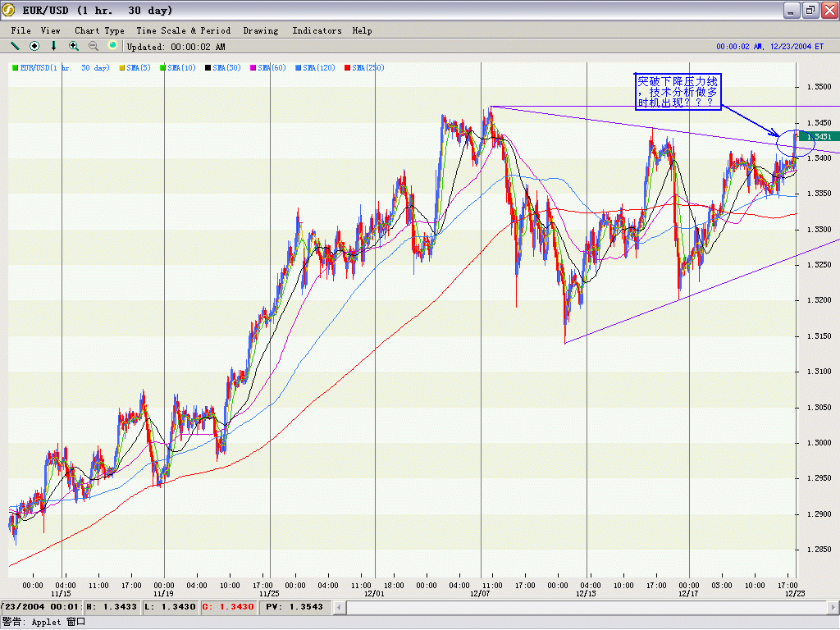
Task: Click the SMA(120) legend label
Action: [x=319, y=67]
